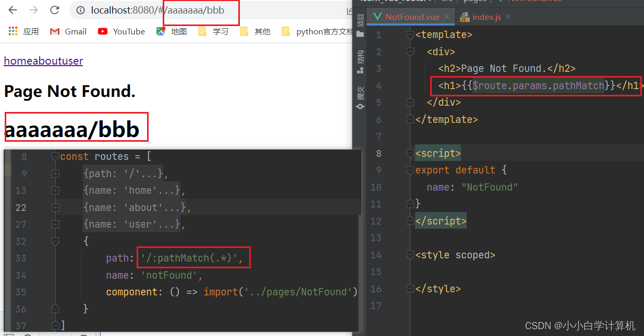
Task: Click the <style scoped> tag
Action: click(x=455, y=255)
